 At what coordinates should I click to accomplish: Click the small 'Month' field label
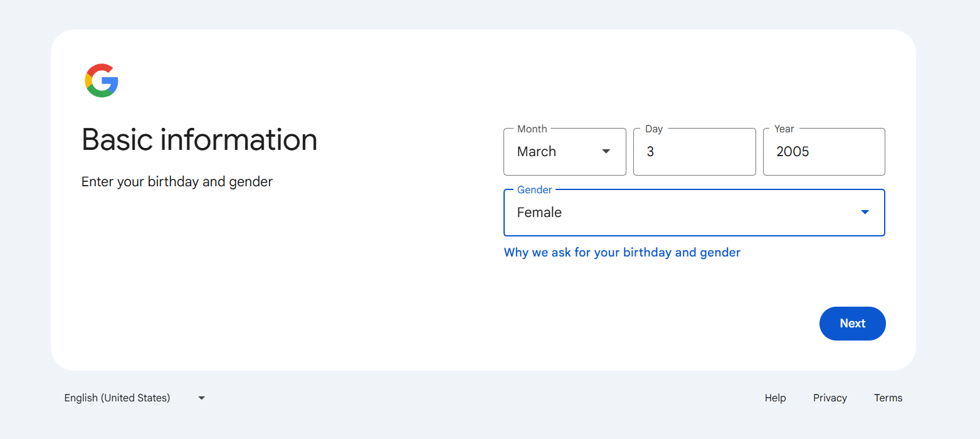[x=532, y=129]
